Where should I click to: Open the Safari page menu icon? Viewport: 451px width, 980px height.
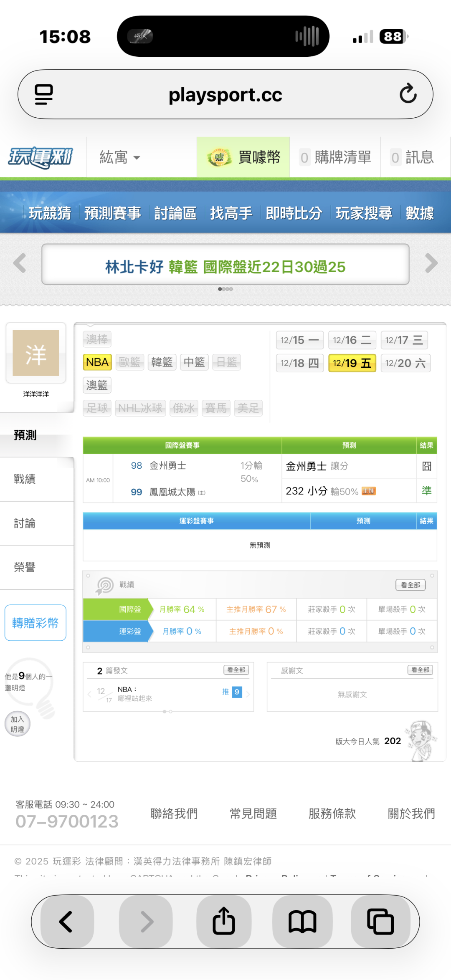tap(44, 94)
